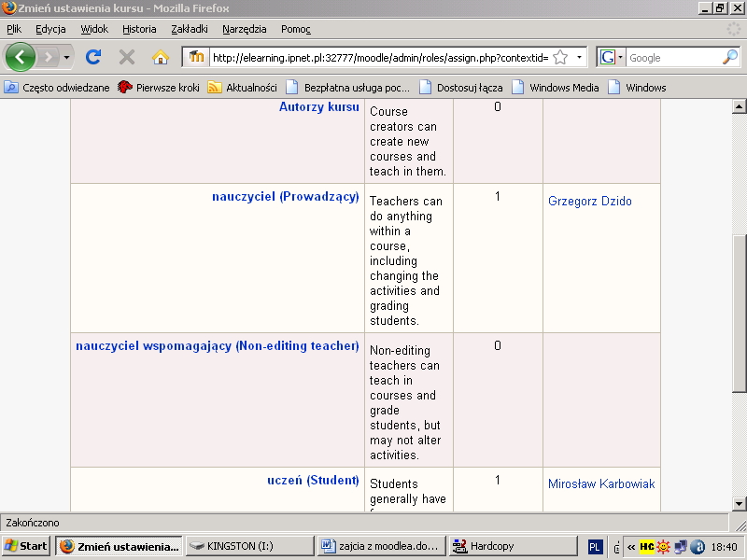
Task: Click the vertical scrollbar thumb
Action: point(739,314)
